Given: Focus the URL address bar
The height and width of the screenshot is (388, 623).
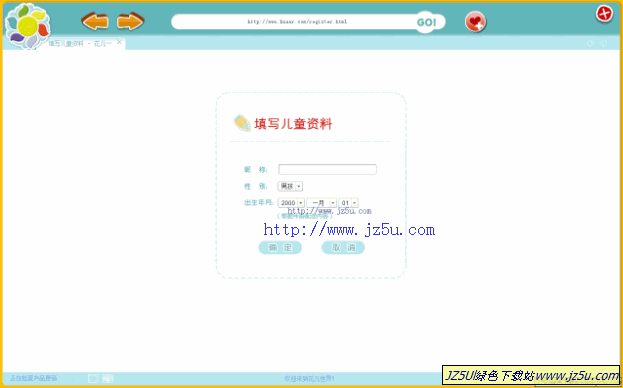Looking at the screenshot, I should (x=296, y=22).
